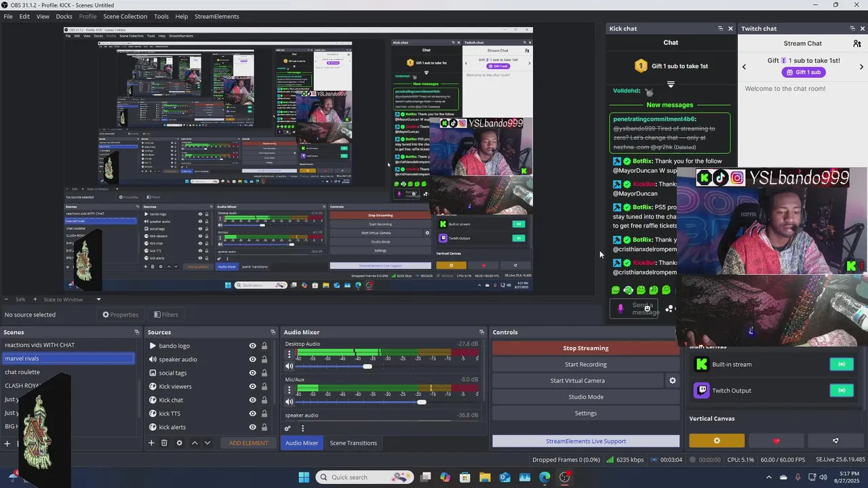This screenshot has width=868, height=488.
Task: Move source down with down arrow
Action: click(208, 443)
